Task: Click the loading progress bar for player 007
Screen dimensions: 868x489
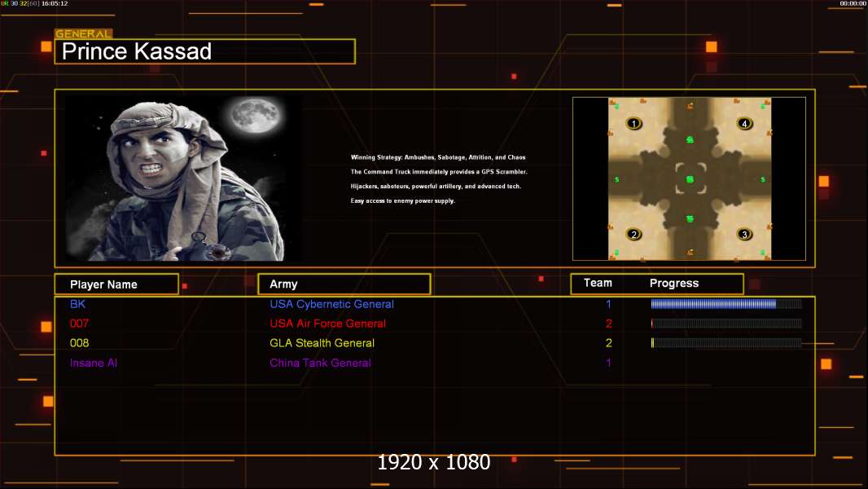Action: [x=726, y=324]
